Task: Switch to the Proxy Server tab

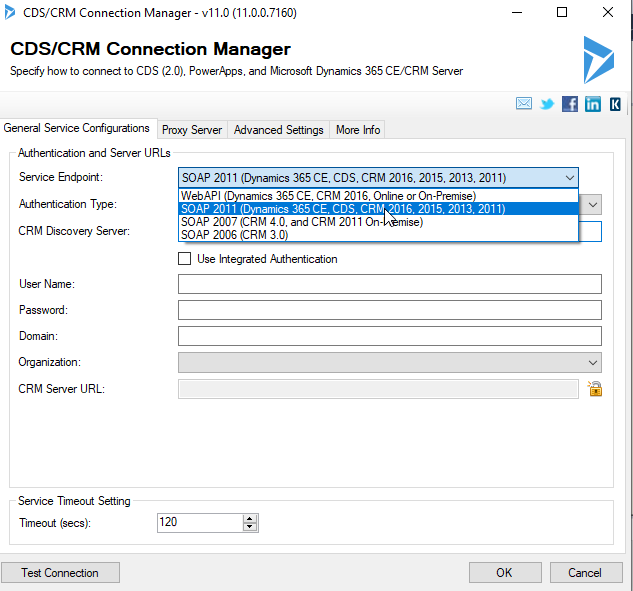Action: (x=192, y=130)
